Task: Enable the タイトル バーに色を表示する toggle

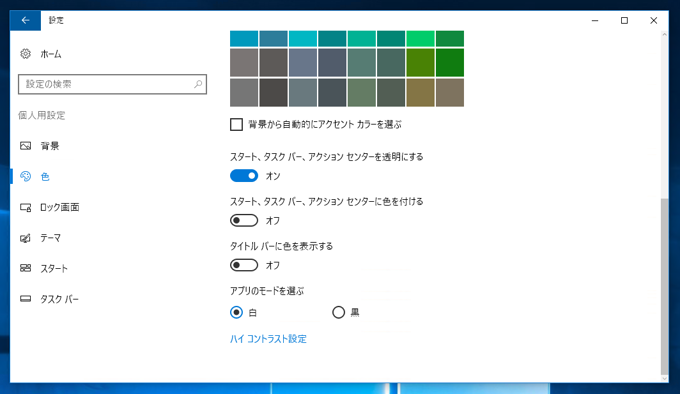Action: coord(244,265)
